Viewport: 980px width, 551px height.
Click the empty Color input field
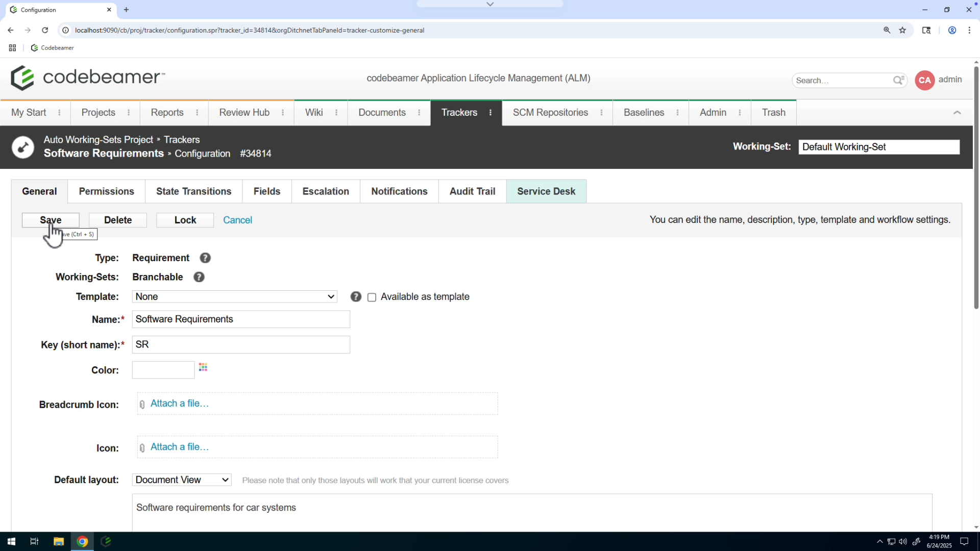(x=163, y=370)
